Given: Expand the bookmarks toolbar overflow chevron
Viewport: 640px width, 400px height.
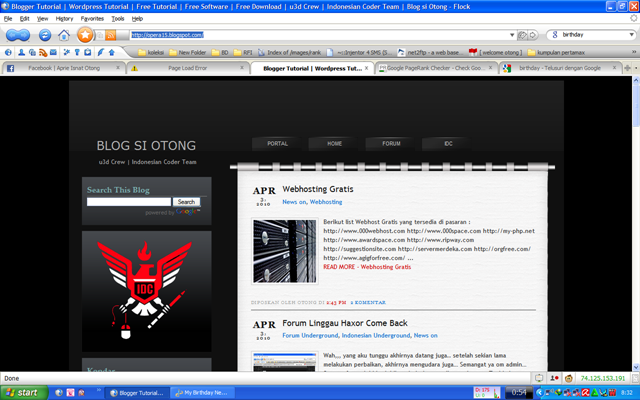Looking at the screenshot, I should point(634,52).
